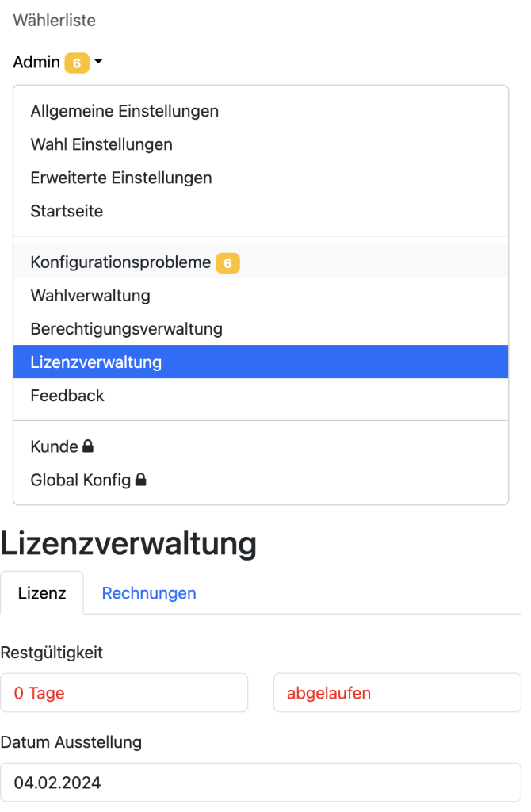Screen dimensions: 531x812
Task: Open the Startseite menu item
Action: click(x=67, y=211)
